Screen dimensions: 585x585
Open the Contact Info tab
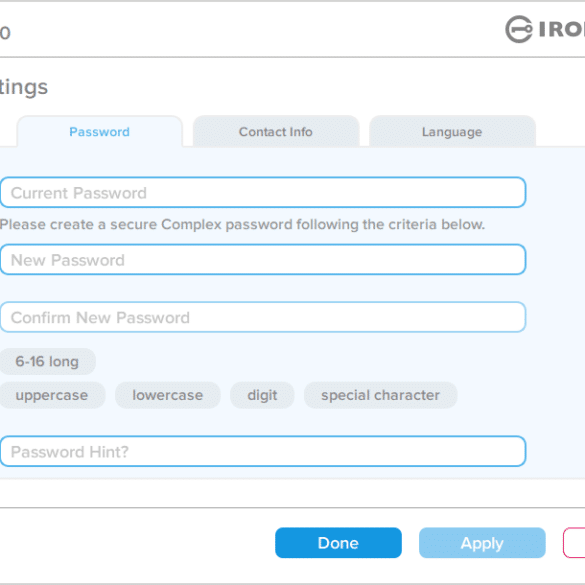click(276, 131)
